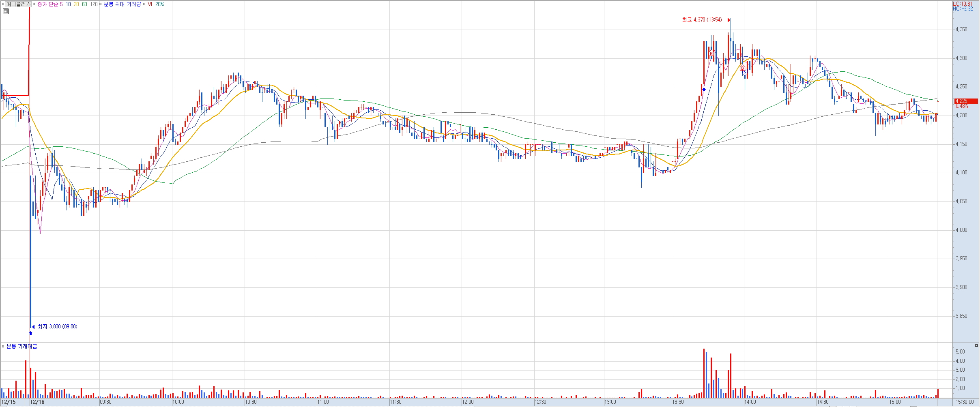Click the VI indicator label

click(150, 4)
